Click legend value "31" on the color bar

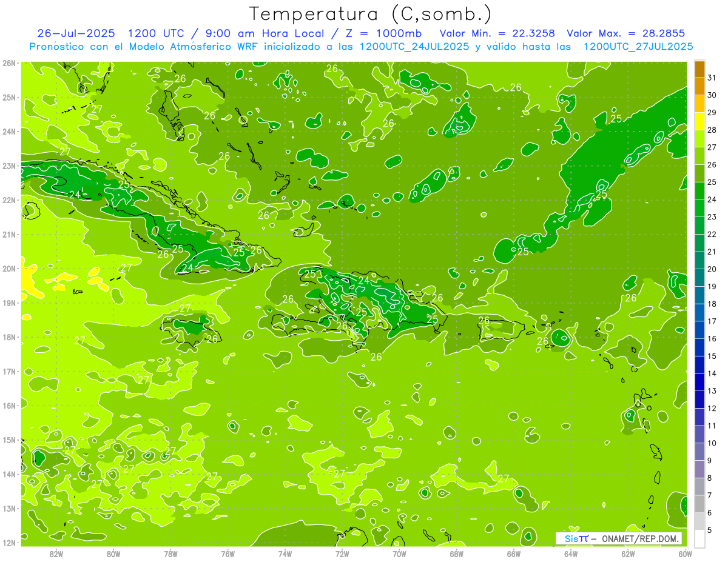click(x=712, y=78)
